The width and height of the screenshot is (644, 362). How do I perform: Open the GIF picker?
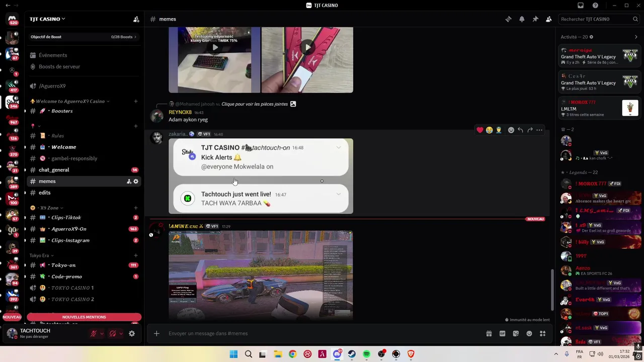pos(502,333)
